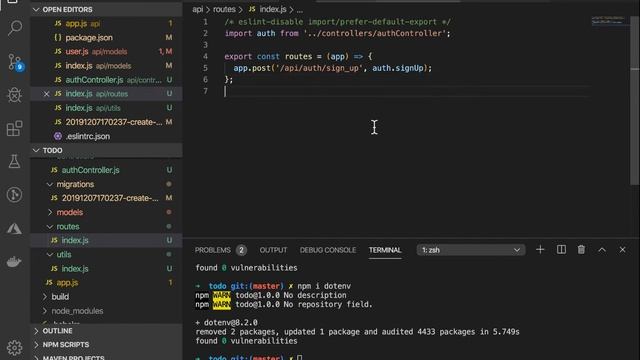
Task: Open the Manage gear settings
Action: pyautogui.click(x=15, y=347)
